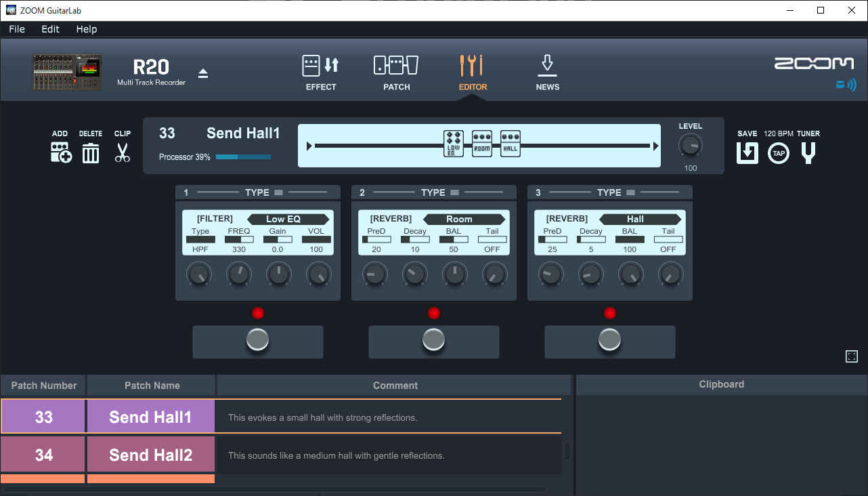The image size is (868, 496).
Task: Click the Comment column header
Action: point(395,386)
